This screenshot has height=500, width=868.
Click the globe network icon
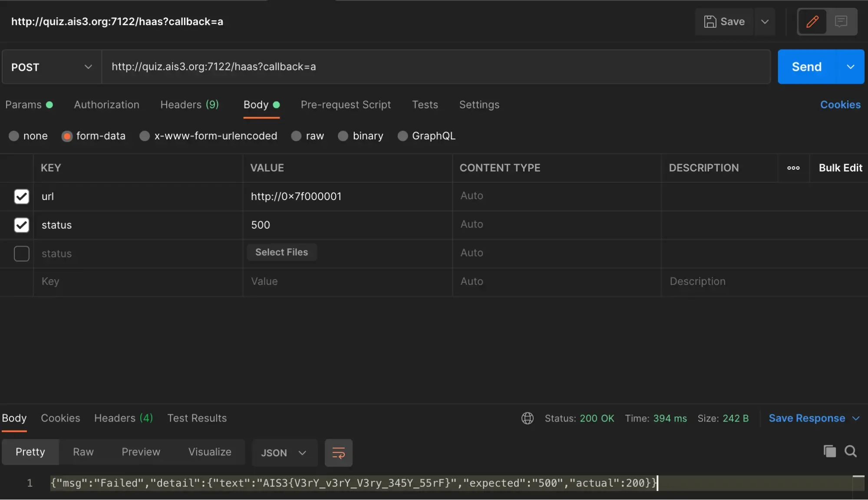(527, 418)
